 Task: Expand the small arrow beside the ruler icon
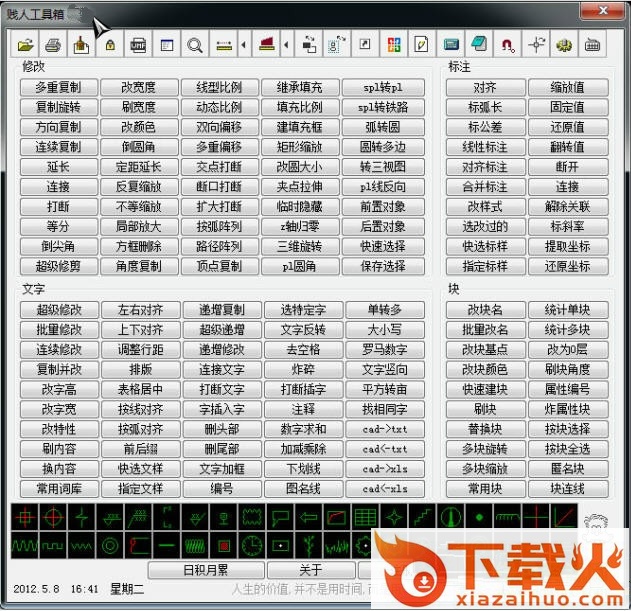pos(243,45)
